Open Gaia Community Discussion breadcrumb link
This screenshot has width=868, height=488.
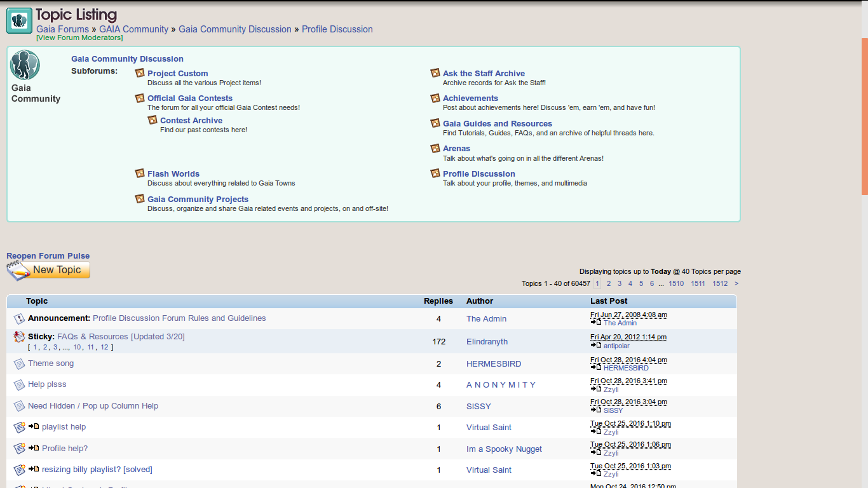click(234, 29)
